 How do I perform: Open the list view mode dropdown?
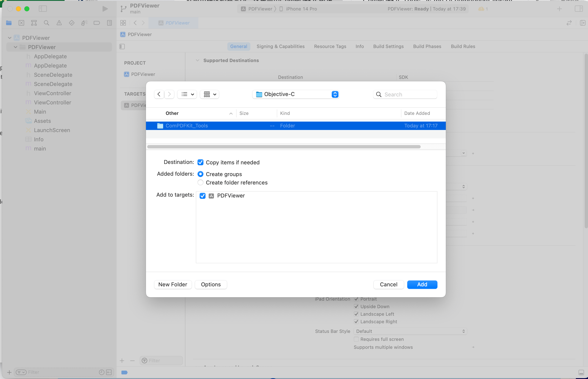pos(187,94)
